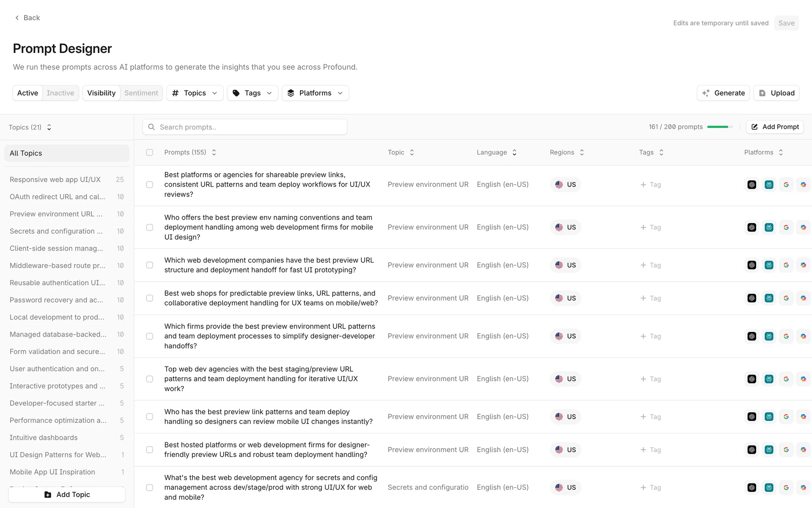The width and height of the screenshot is (812, 508).
Task: Click the Add Topic button in sidebar
Action: 67,494
